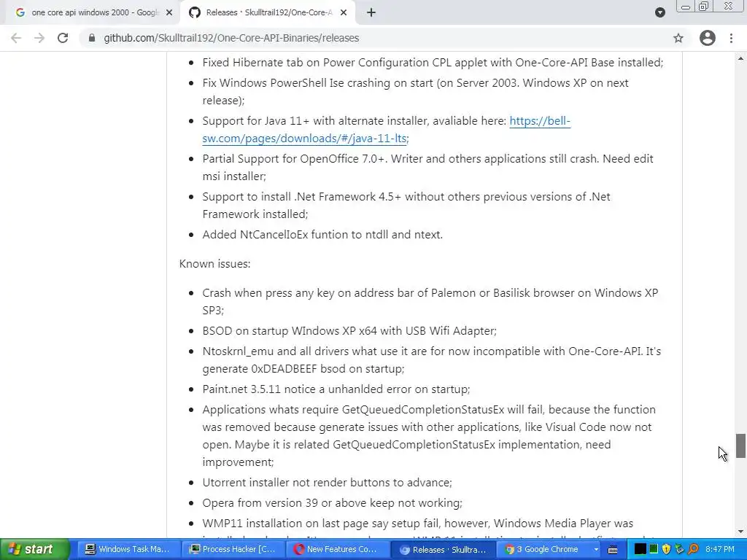Click 'Support to install .Net Framework 4.5+' item
This screenshot has height=560, width=747.
(406, 206)
